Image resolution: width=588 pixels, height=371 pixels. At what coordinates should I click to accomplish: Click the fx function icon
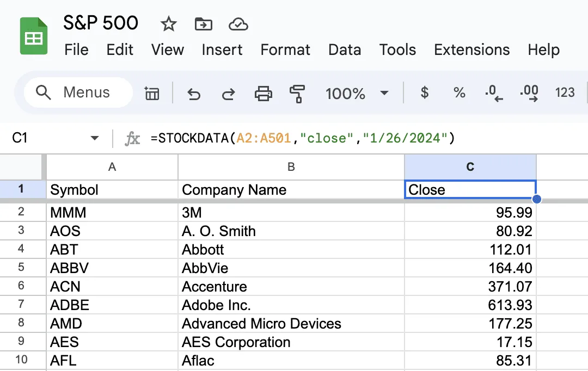(132, 139)
